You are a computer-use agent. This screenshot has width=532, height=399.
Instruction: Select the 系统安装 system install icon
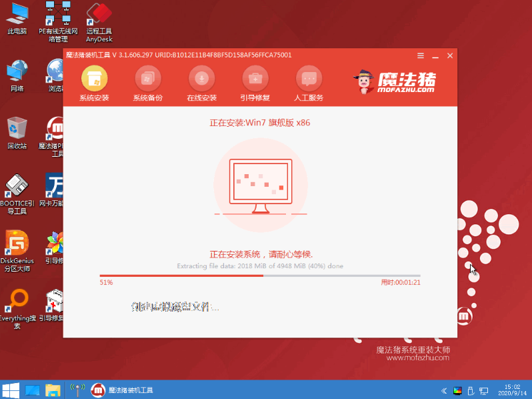(x=94, y=83)
